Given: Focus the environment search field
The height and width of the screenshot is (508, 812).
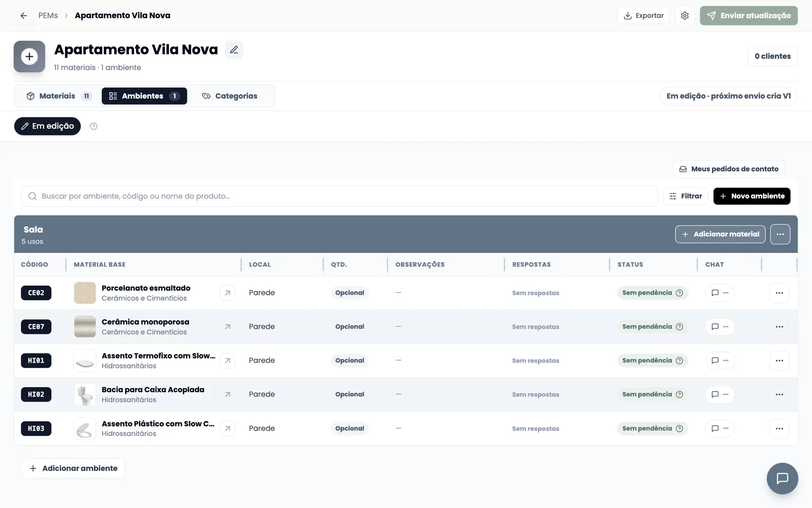Looking at the screenshot, I should coord(340,196).
